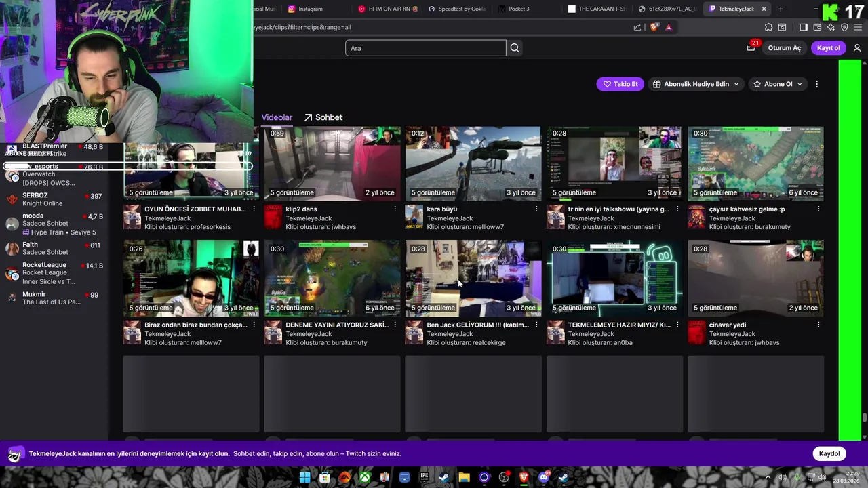
Task: Open more options for cinavar yedi clip
Action: [x=818, y=325]
